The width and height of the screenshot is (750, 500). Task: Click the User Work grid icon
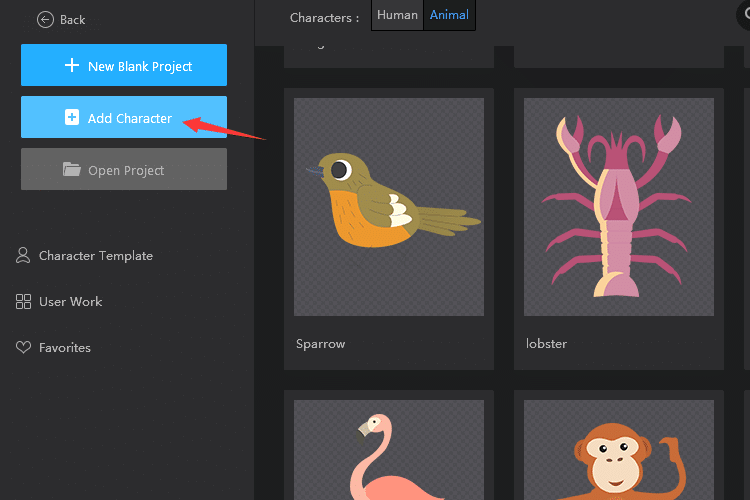click(23, 301)
